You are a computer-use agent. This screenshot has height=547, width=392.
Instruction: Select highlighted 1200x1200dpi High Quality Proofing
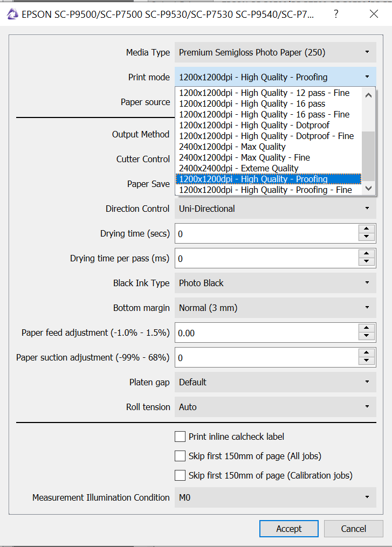[268, 179]
